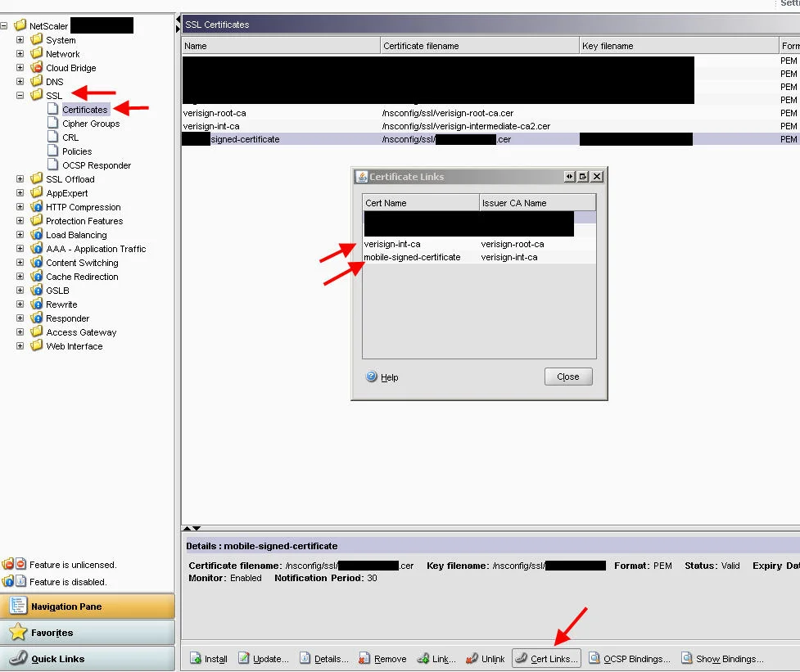Select Certificates under SSL
The height and width of the screenshot is (672, 800).
point(84,110)
